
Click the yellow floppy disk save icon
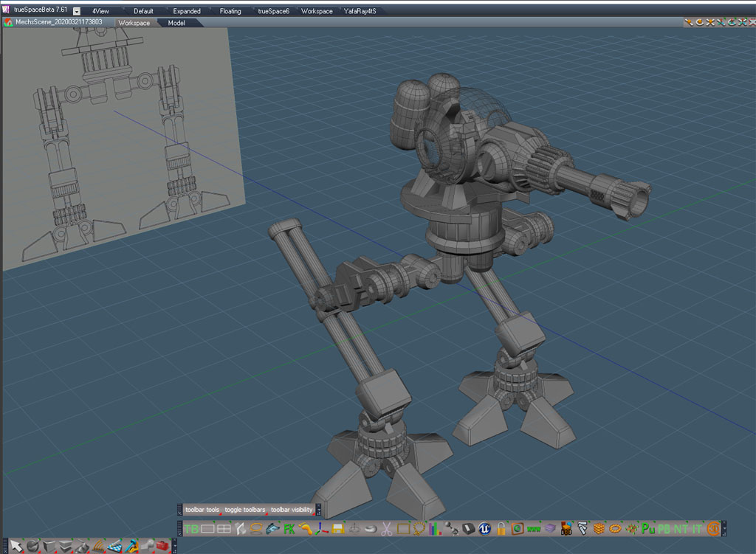pyautogui.click(x=338, y=529)
